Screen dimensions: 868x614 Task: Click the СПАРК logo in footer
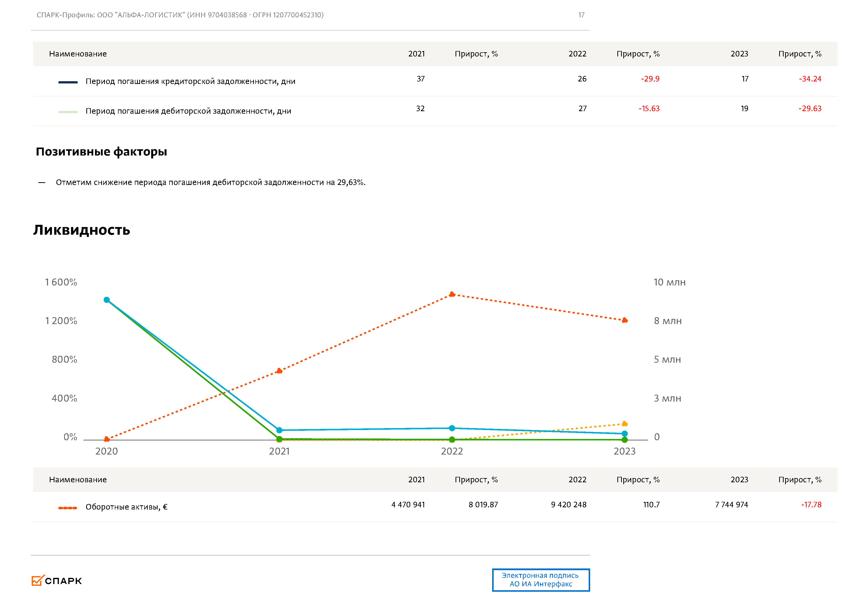[57, 581]
